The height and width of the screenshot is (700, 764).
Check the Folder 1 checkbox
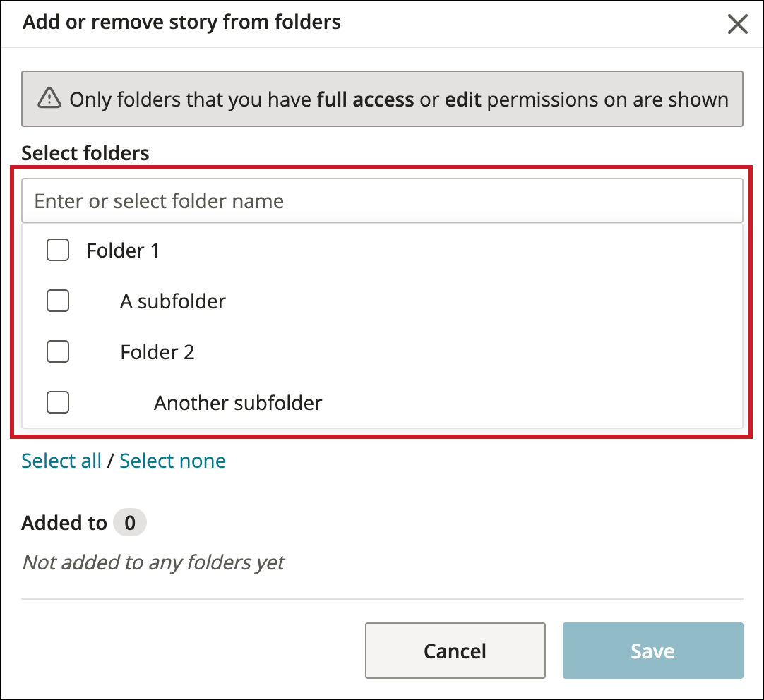pos(57,250)
